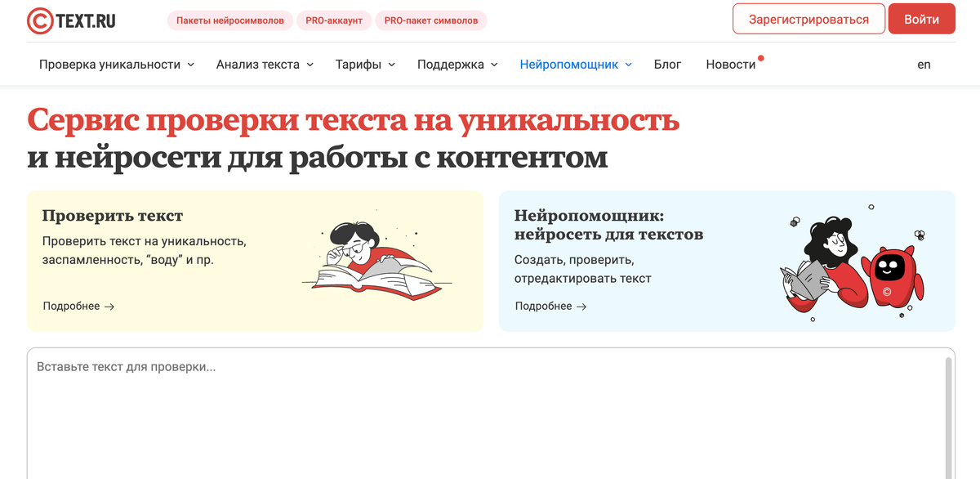This screenshot has height=479, width=980.
Task: Open the Анализ текста menu
Action: 265,65
